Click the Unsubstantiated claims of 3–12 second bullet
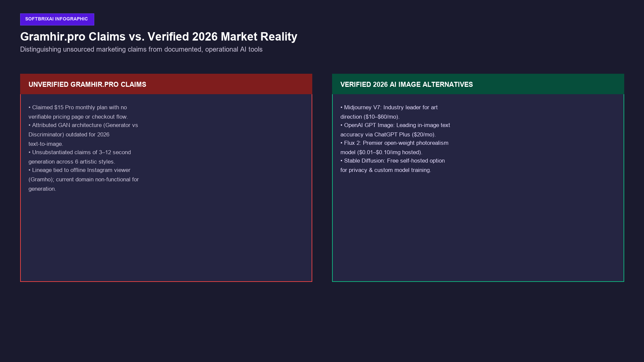The height and width of the screenshot is (362, 644). tap(79, 157)
